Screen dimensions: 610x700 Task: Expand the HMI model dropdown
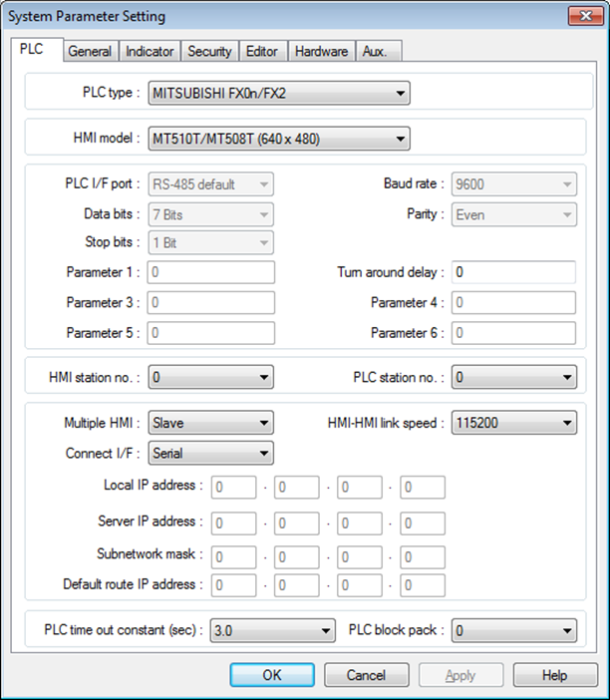click(279, 139)
